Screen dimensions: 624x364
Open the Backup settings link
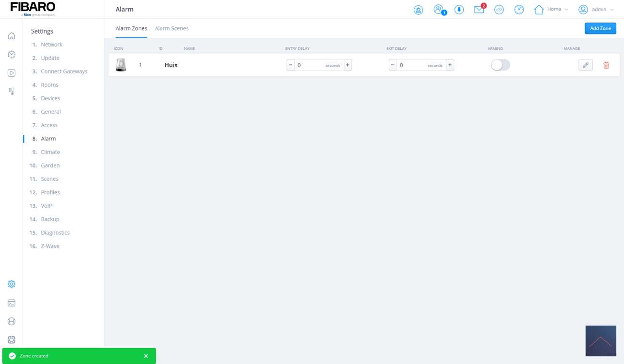[x=50, y=219]
